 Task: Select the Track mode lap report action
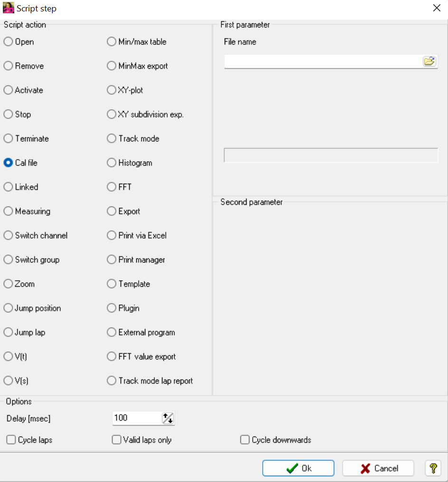112,381
